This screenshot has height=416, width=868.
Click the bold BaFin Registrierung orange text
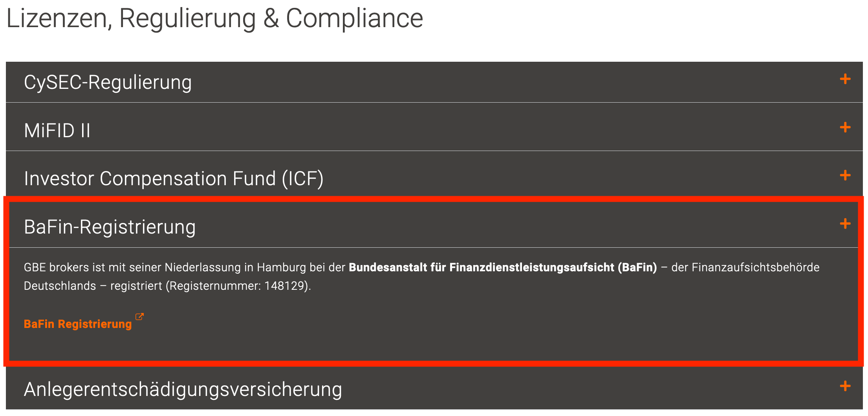pos(77,324)
